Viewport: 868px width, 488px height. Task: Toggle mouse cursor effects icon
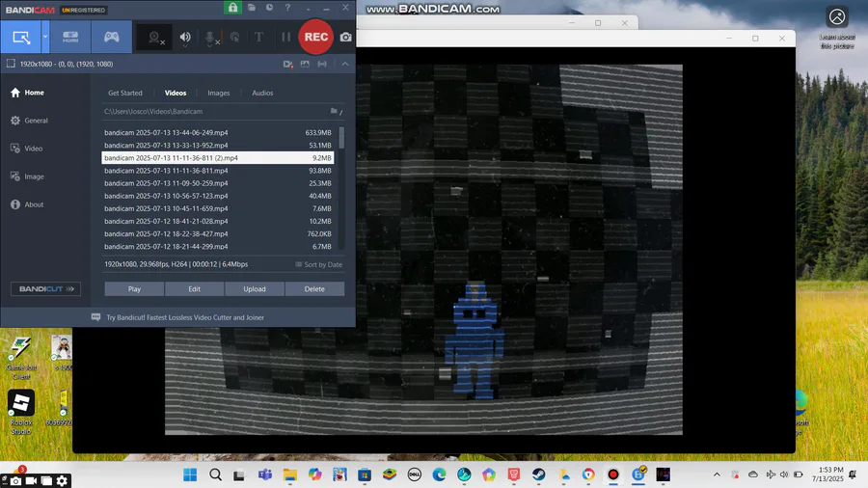[x=234, y=37]
